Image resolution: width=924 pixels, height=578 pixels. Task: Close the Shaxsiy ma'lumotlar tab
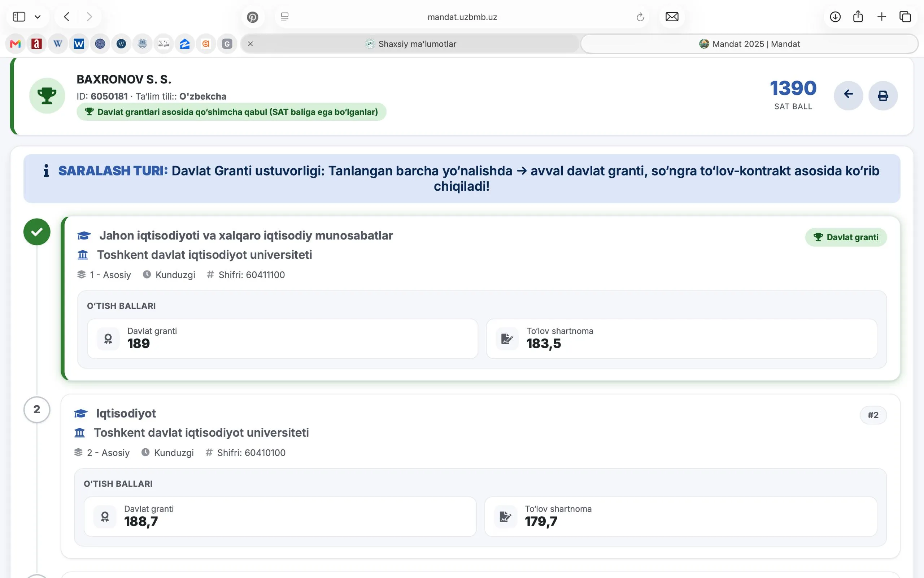250,44
